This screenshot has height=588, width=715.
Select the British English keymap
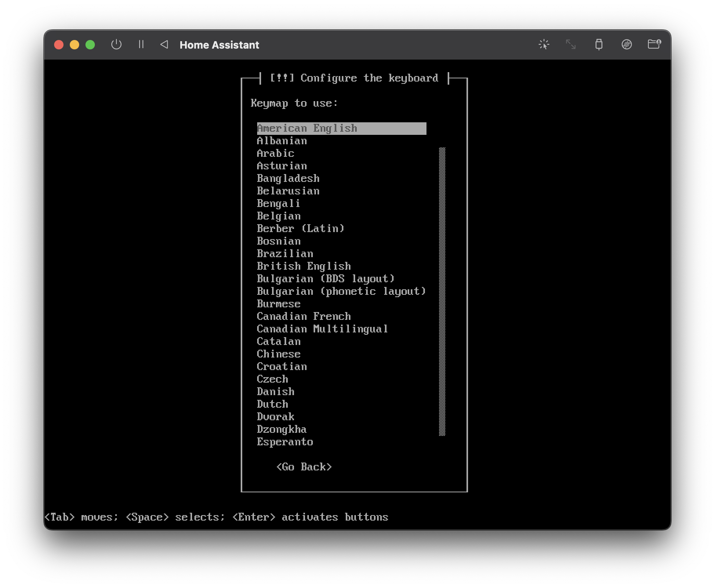303,266
